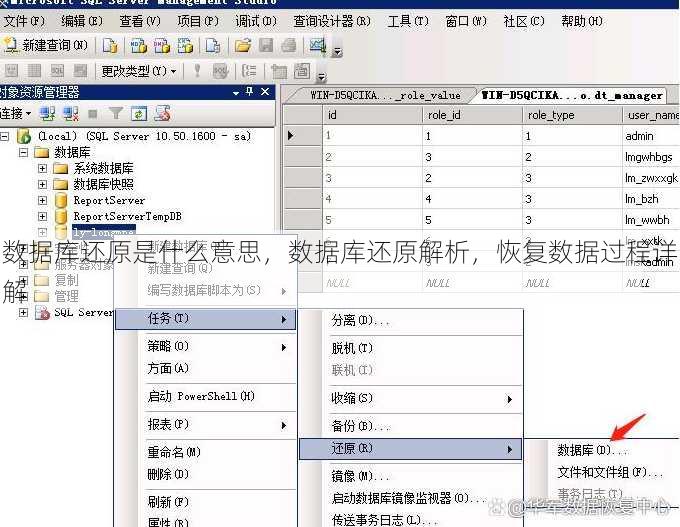Click the Object Explorer Details script icon
680x527 pixels.
[x=163, y=114]
